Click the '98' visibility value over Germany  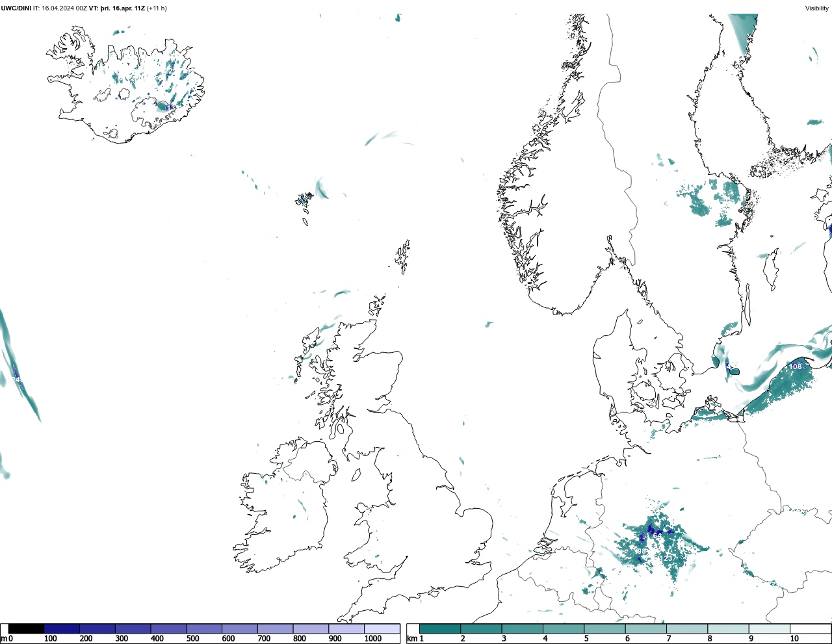click(642, 551)
